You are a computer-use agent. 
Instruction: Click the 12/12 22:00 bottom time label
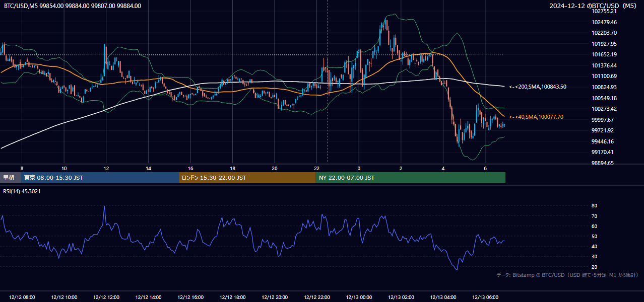pos(317,297)
